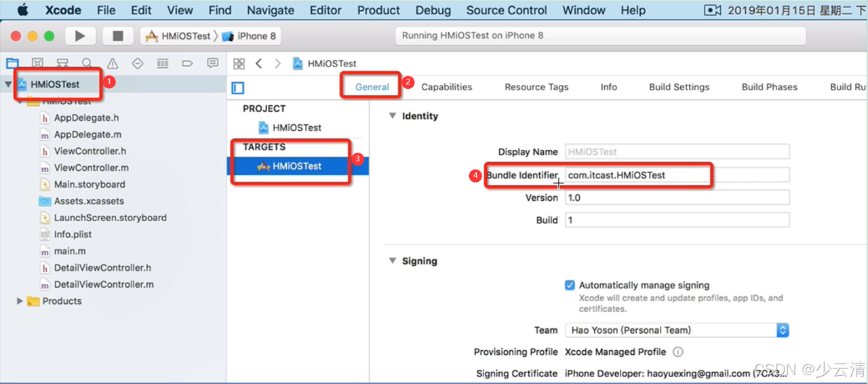Click the Run (play) button

click(x=80, y=36)
